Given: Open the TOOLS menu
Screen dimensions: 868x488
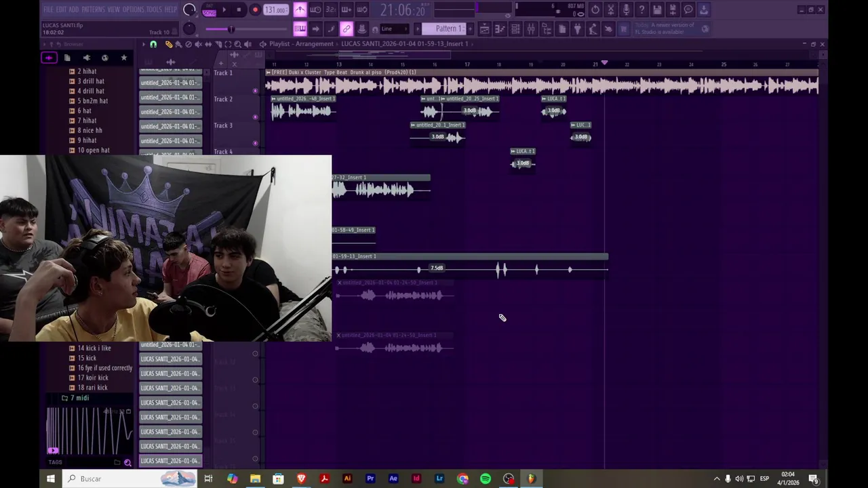Looking at the screenshot, I should tap(155, 9).
